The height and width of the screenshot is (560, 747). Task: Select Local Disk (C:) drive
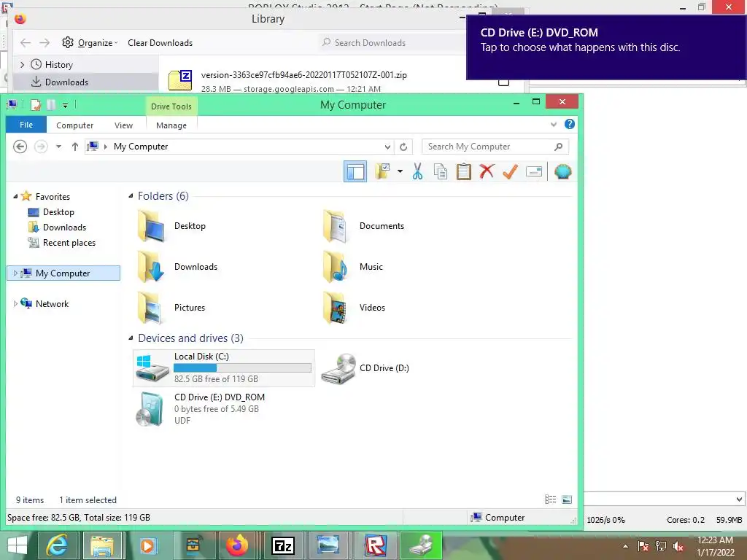(x=224, y=368)
